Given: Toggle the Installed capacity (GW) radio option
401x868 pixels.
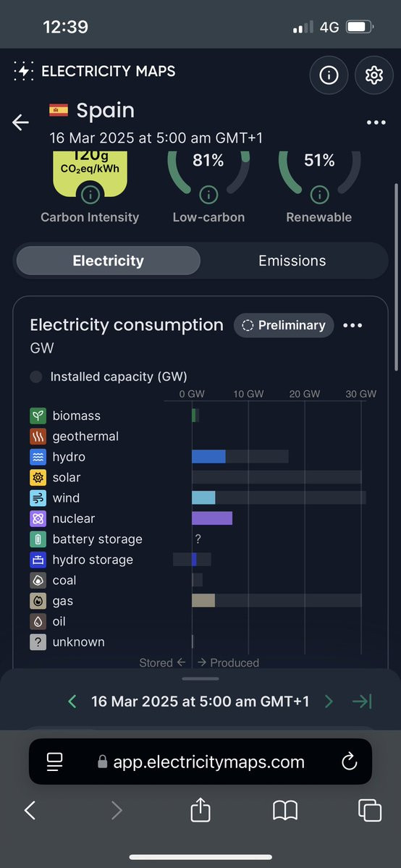Looking at the screenshot, I should 36,377.
